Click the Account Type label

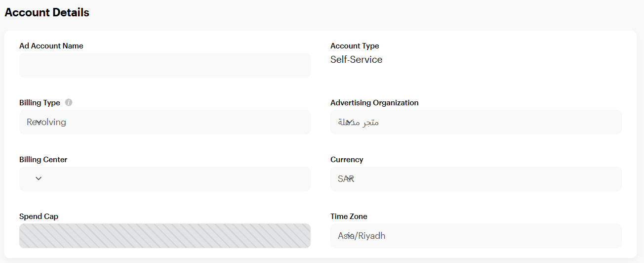355,46
